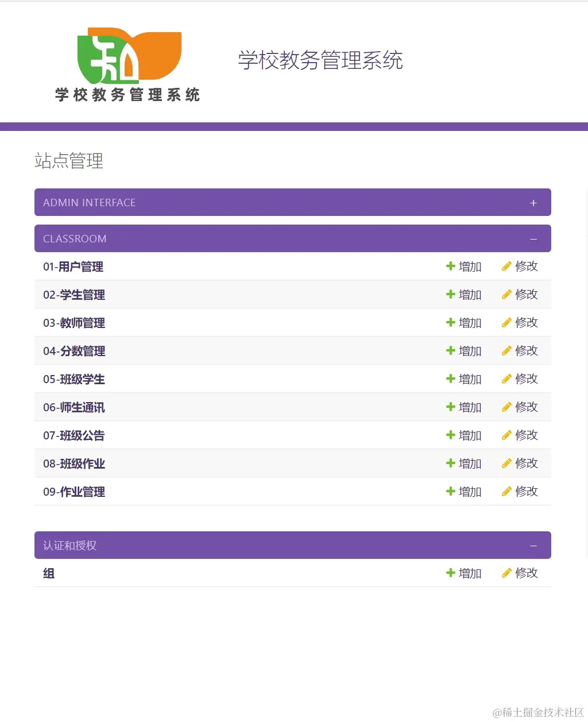Click the pencil icon for 05-班级学生
Viewport: 588px width, 722px height.
pyautogui.click(x=506, y=379)
